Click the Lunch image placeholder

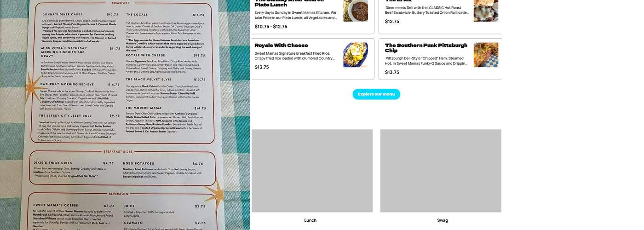coord(312,171)
